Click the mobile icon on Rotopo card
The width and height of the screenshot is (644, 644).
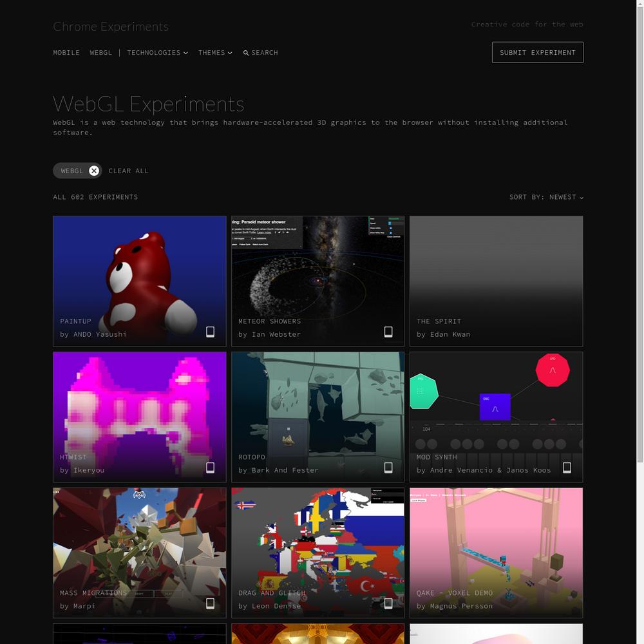388,468
